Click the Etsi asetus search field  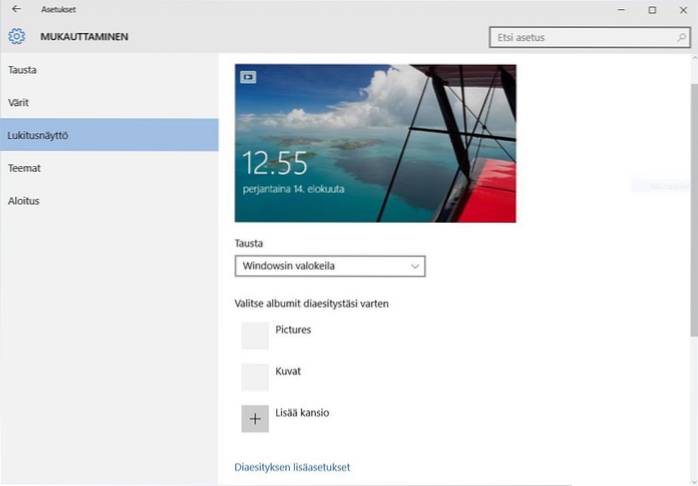coord(580,38)
